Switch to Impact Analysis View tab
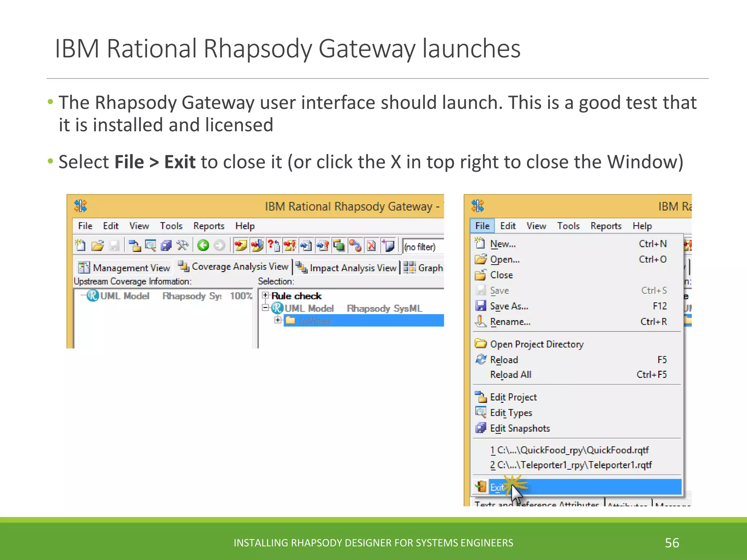Viewport: 747px width, 560px height. 346,268
